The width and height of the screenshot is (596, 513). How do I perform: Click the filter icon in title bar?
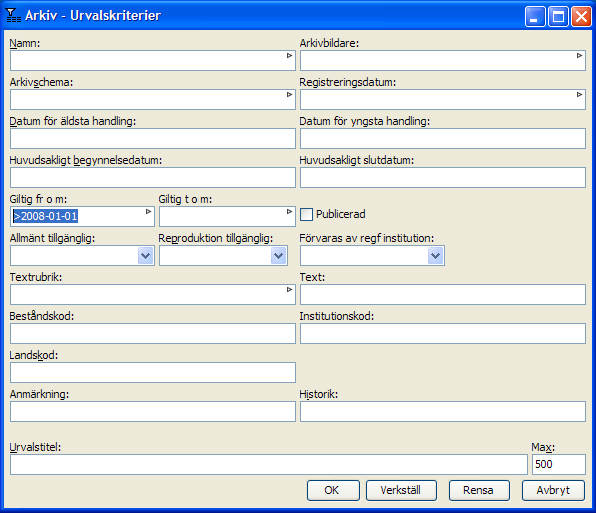(13, 16)
